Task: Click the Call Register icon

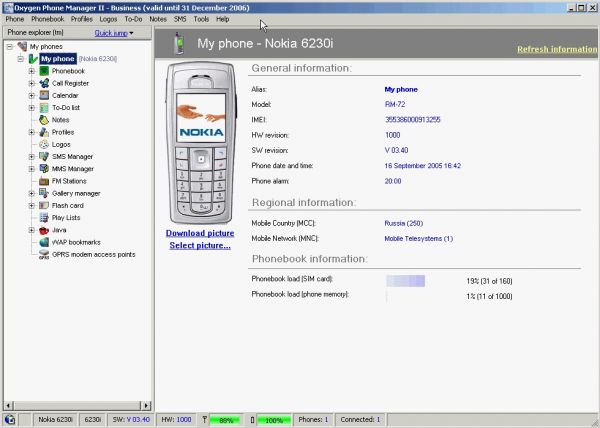Action: point(44,83)
